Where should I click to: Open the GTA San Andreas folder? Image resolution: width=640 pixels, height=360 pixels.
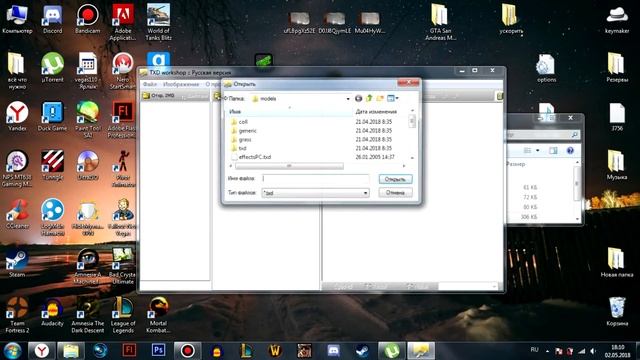coord(440,22)
